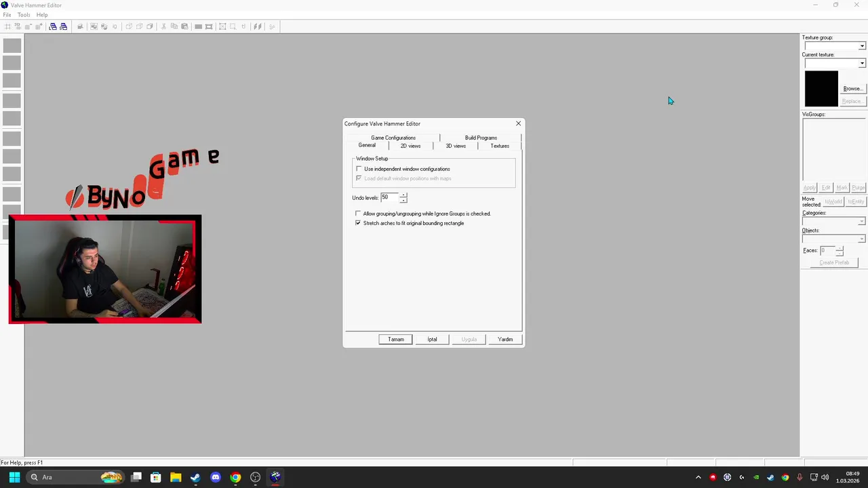Show hidden system tray icons chevron
Screen dimensions: 868x488
click(698, 477)
